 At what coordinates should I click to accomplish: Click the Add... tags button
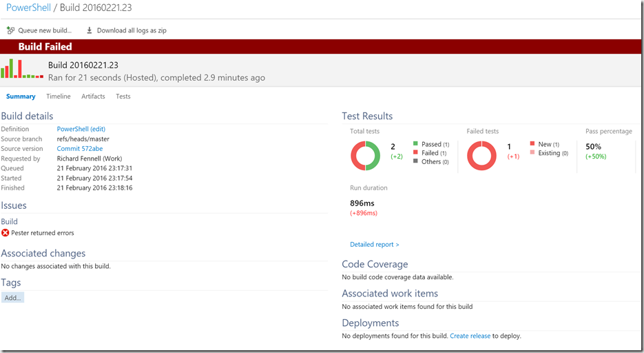point(12,298)
